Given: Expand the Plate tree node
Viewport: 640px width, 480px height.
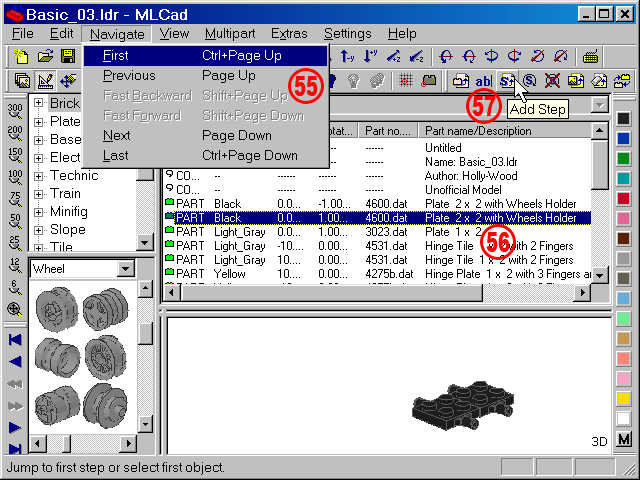Looking at the screenshot, I should point(38,122).
